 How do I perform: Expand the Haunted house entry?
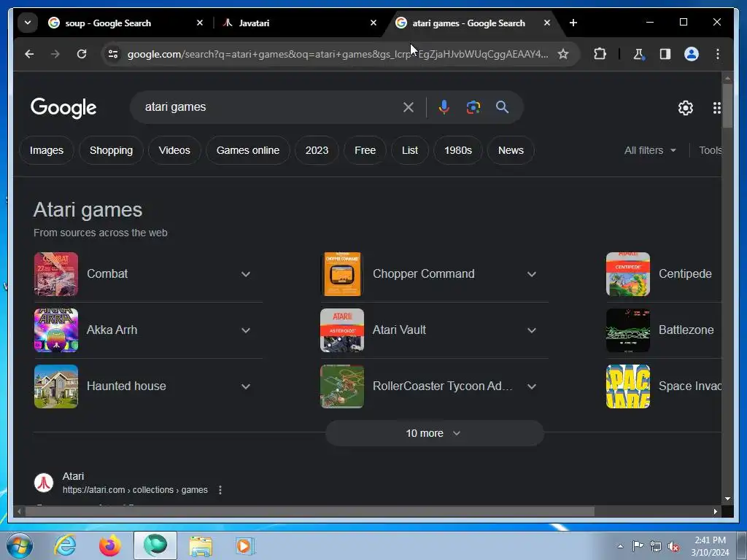[246, 386]
